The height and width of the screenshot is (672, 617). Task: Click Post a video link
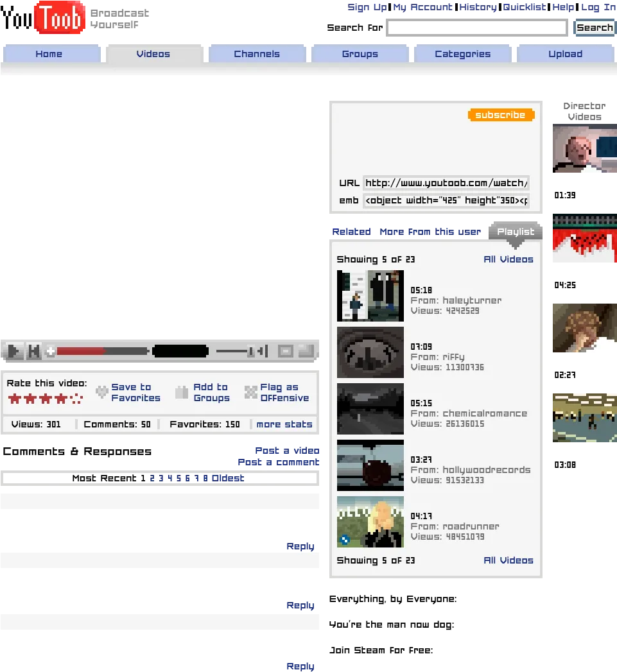287,451
